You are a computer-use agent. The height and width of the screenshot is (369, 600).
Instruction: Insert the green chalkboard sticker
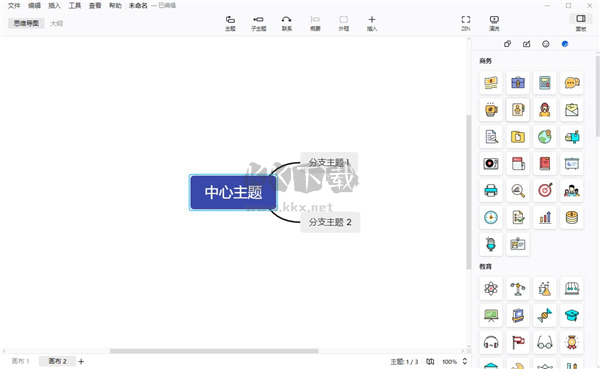pos(491,315)
